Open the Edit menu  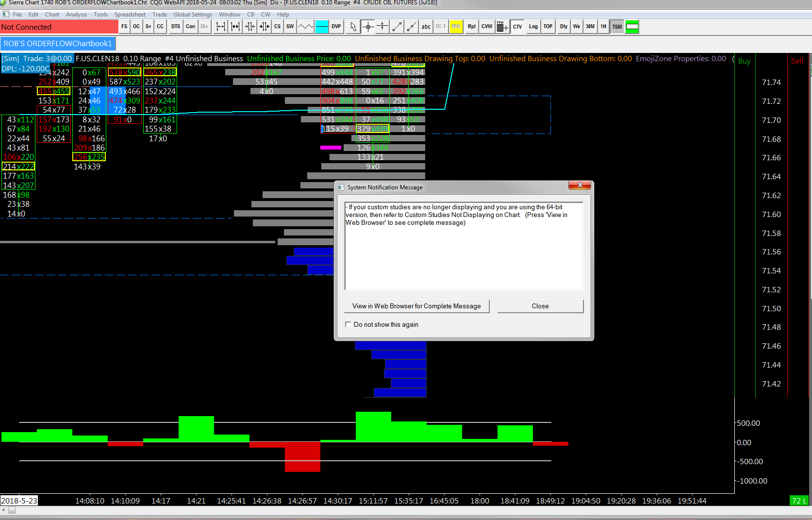coord(33,15)
